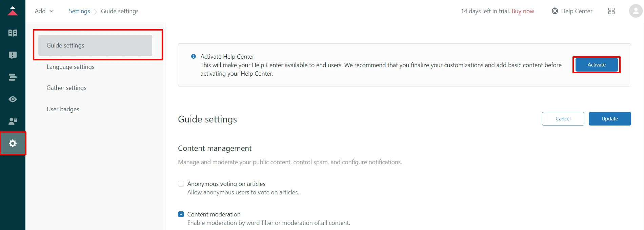Expand the Add dropdown menu
Viewport: 644px width, 230px height.
pos(43,11)
